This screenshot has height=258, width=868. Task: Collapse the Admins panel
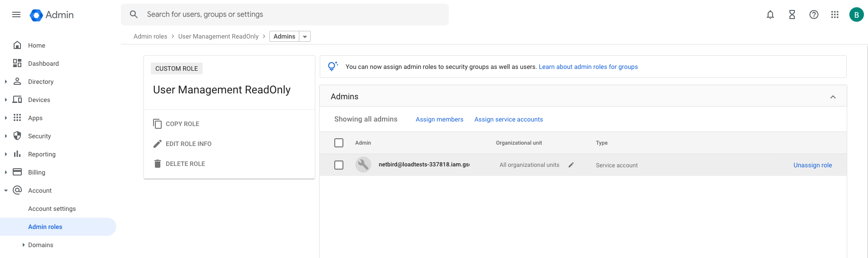(x=833, y=97)
